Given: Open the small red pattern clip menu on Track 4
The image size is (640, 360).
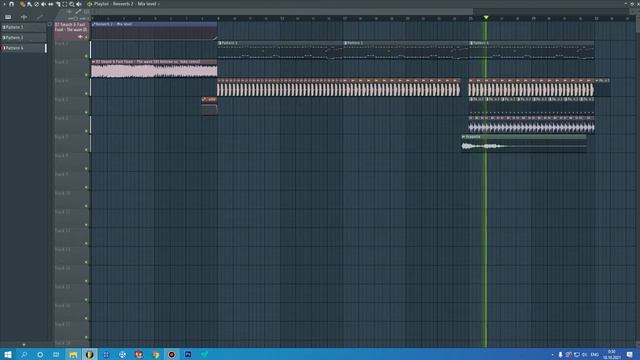Looking at the screenshot, I should pyautogui.click(x=204, y=99).
